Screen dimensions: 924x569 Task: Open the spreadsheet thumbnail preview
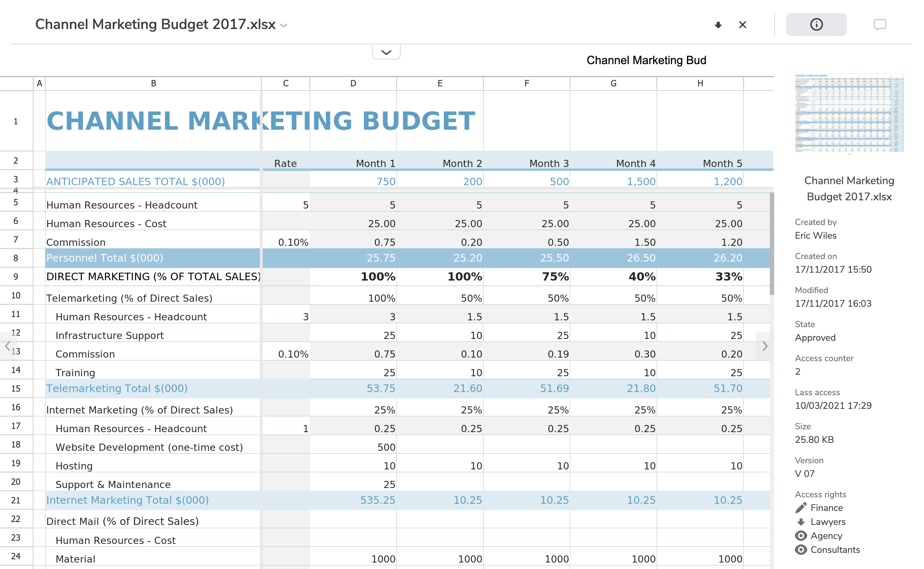coord(849,113)
